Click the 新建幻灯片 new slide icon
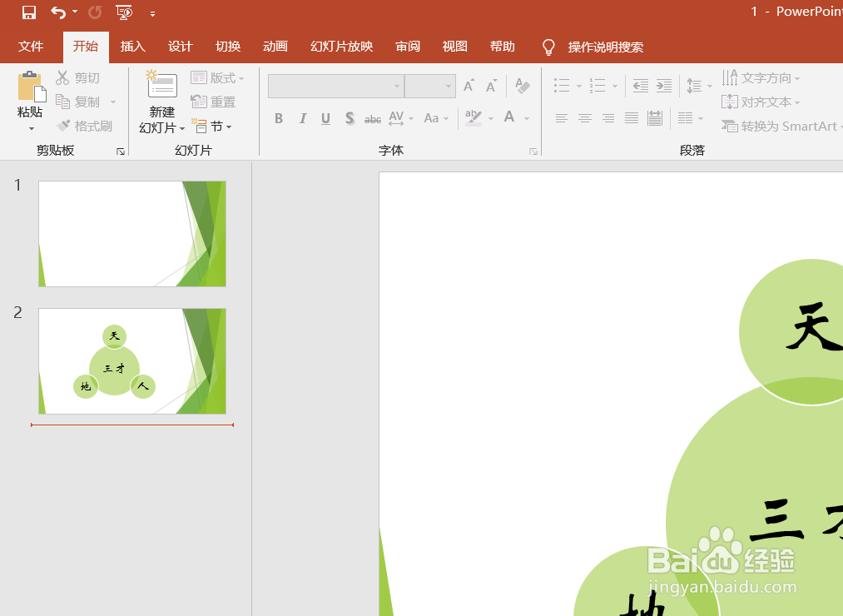The width and height of the screenshot is (843, 616). tap(161, 84)
